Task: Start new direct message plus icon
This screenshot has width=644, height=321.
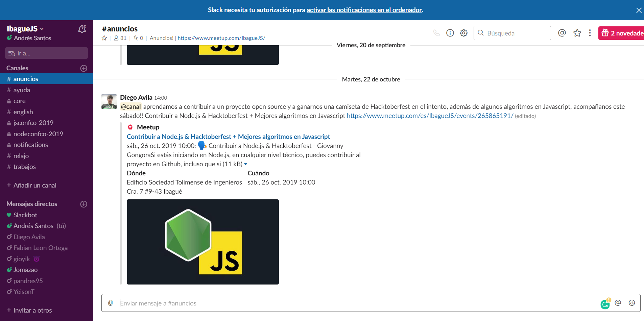Action: pyautogui.click(x=84, y=204)
